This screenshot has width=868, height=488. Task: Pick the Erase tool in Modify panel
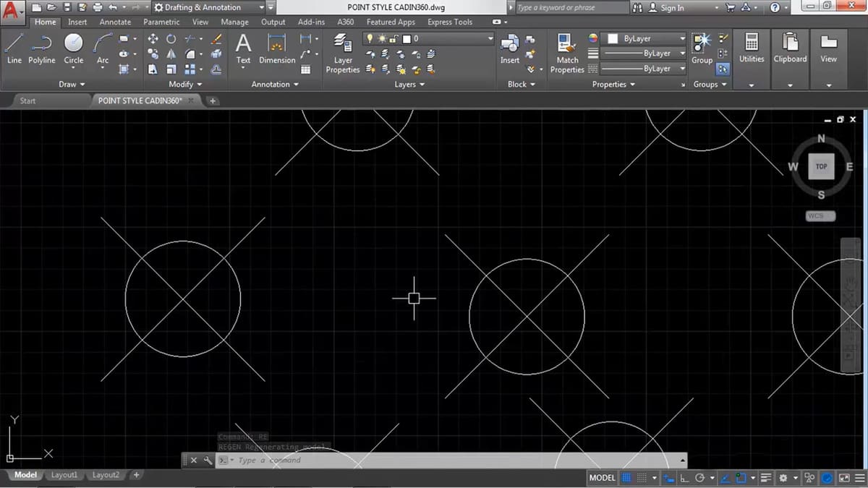(x=216, y=39)
